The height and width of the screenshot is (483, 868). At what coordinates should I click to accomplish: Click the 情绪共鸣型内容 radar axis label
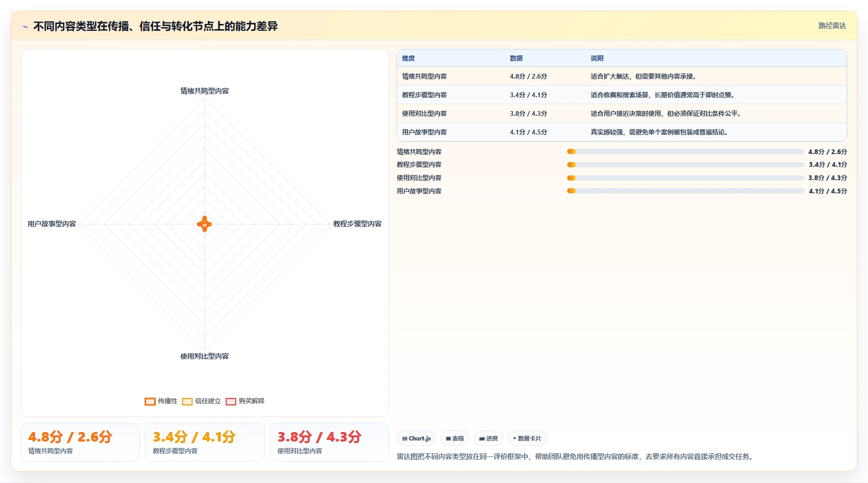coord(205,91)
